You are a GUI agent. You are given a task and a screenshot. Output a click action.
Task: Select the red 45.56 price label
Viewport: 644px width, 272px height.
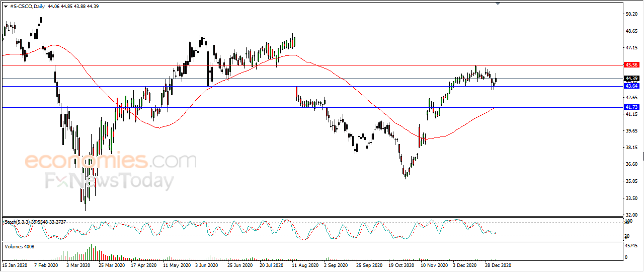point(631,65)
